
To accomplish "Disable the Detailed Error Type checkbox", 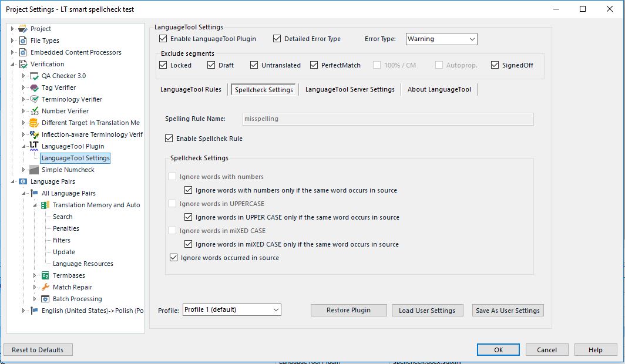I will tap(277, 39).
